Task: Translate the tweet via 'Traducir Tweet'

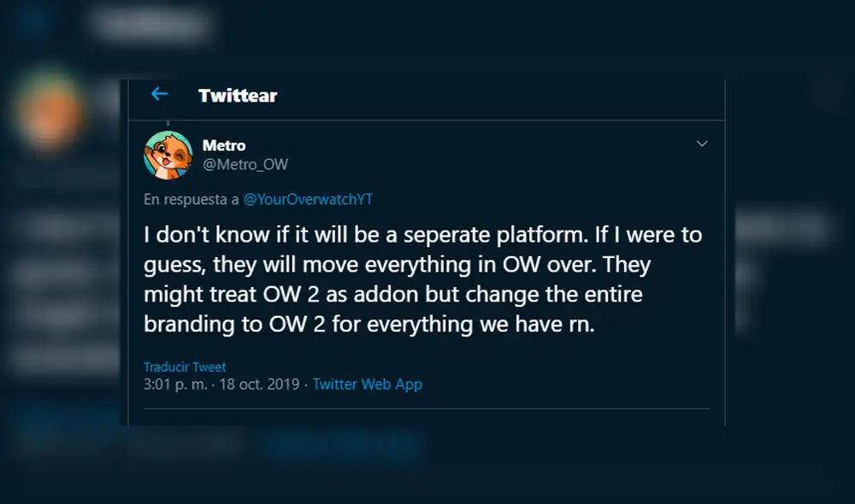Action: coord(184,366)
